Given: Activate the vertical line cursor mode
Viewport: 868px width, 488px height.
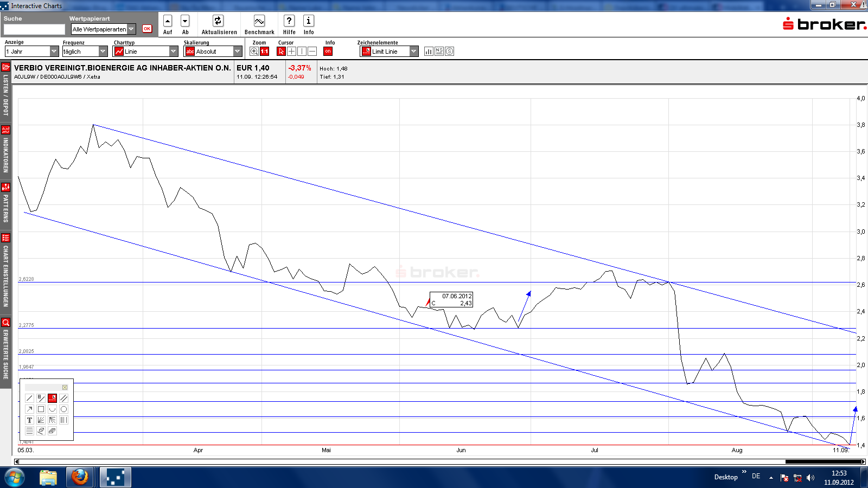Looking at the screenshot, I should pyautogui.click(x=302, y=52).
